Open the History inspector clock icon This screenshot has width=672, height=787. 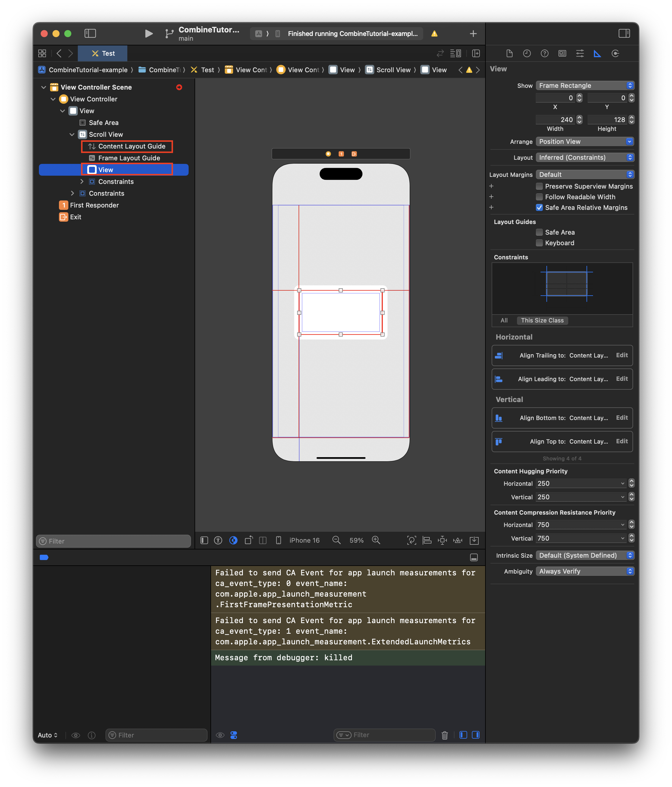coord(526,54)
